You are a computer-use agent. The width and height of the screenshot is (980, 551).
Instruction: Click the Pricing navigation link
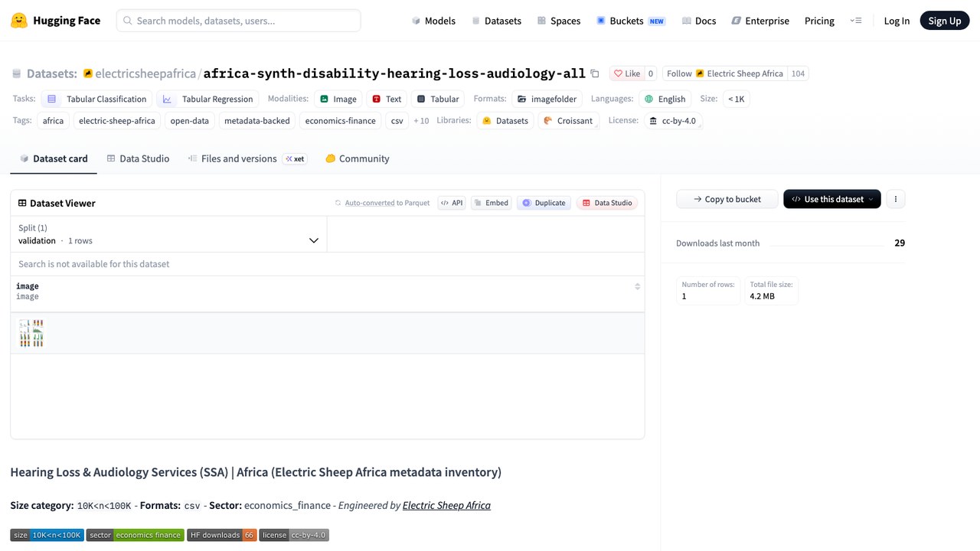click(x=819, y=21)
